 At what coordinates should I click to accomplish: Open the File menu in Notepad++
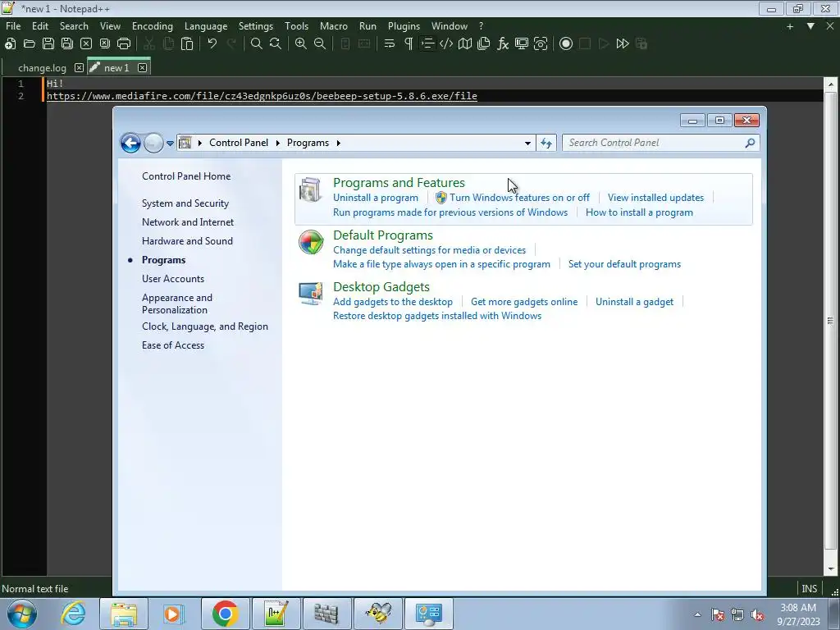pyautogui.click(x=13, y=25)
